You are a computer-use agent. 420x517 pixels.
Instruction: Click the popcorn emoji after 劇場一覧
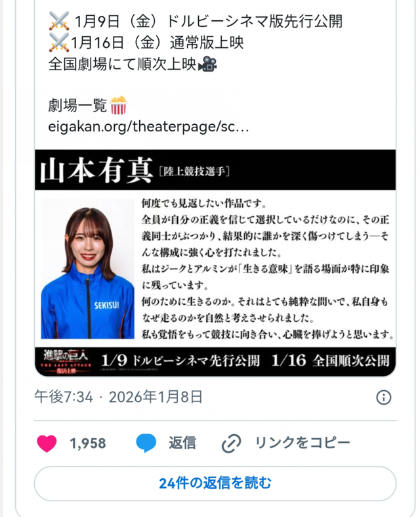coord(119,105)
